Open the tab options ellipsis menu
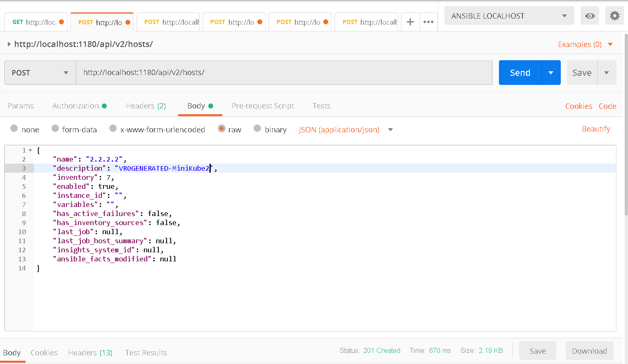628x364 pixels. click(x=428, y=22)
